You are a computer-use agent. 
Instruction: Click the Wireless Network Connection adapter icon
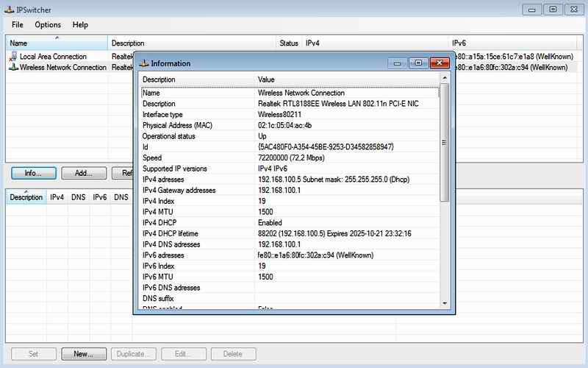(13, 68)
